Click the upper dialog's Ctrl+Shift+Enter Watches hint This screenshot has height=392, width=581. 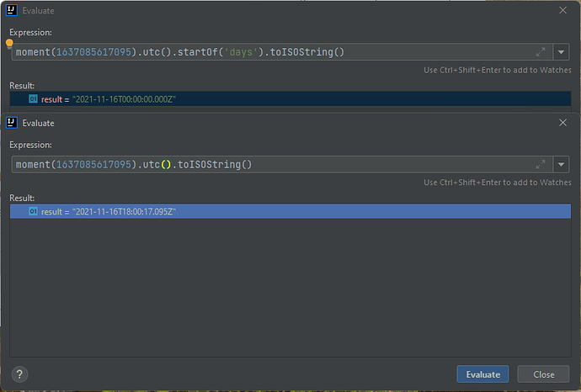coord(498,70)
